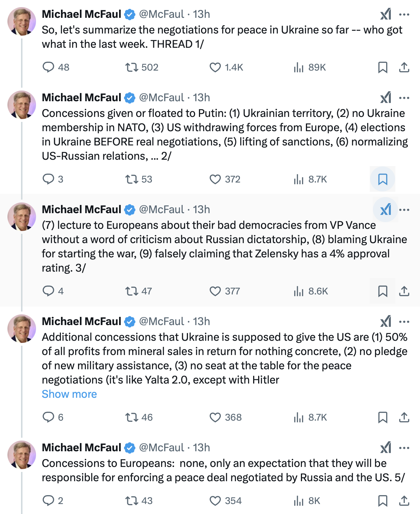Image resolution: width=420 pixels, height=514 pixels.
Task: Bookmark the concessions to Putin 2/ tweet
Action: click(383, 179)
